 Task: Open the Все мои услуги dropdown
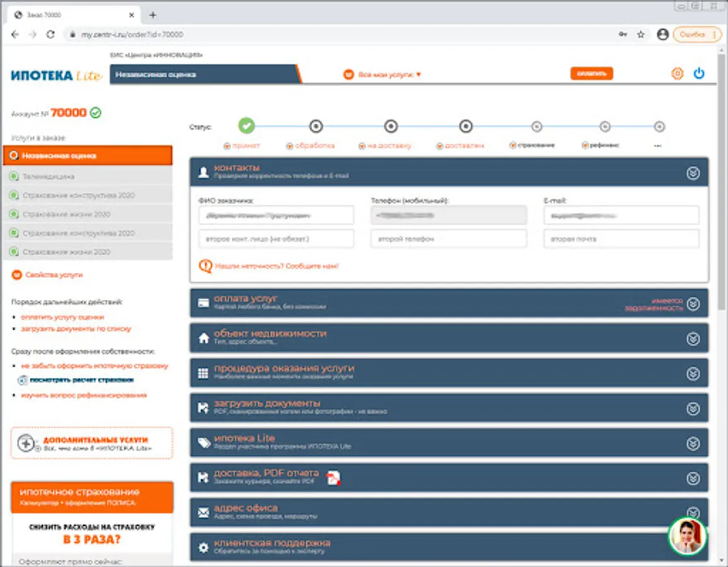click(382, 74)
